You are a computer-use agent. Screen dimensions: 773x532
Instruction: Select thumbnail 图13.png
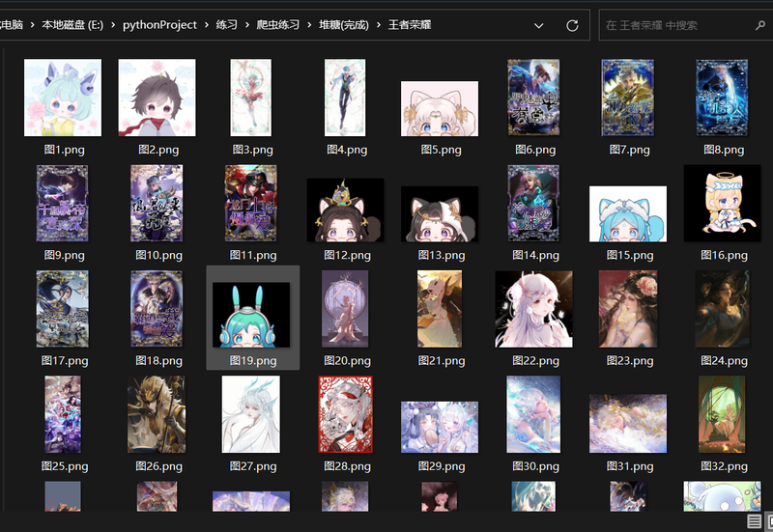click(440, 213)
